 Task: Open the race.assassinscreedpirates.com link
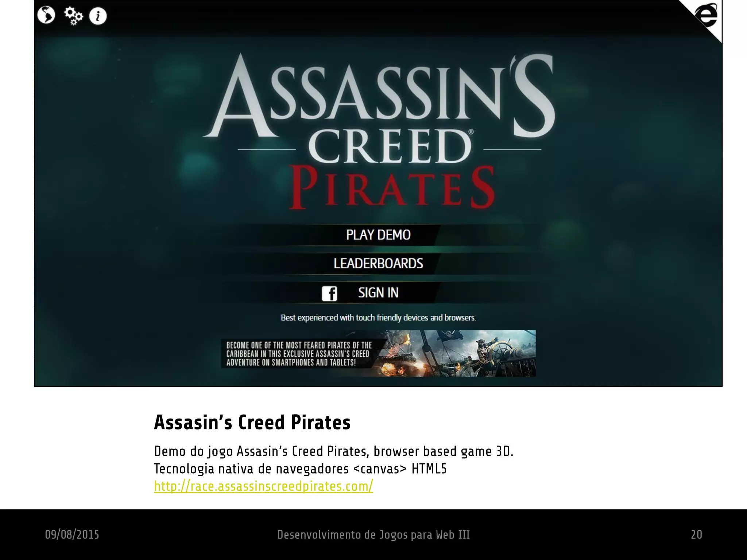coord(263,486)
